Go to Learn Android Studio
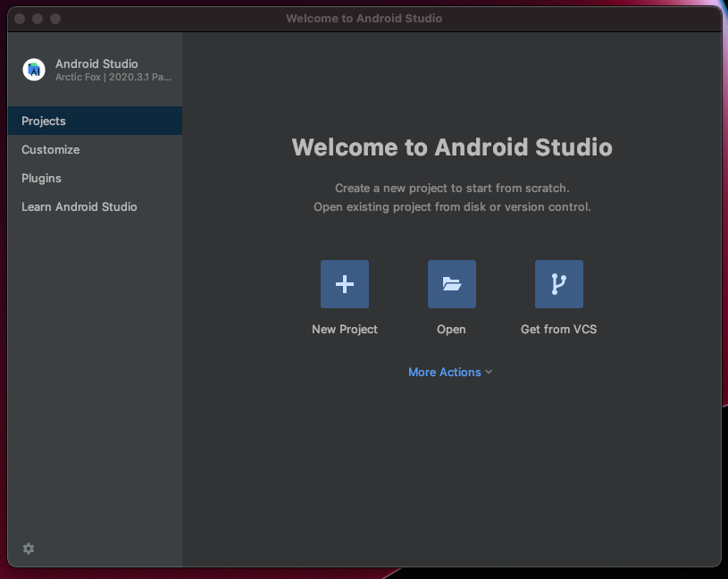This screenshot has width=728, height=579. [95, 206]
